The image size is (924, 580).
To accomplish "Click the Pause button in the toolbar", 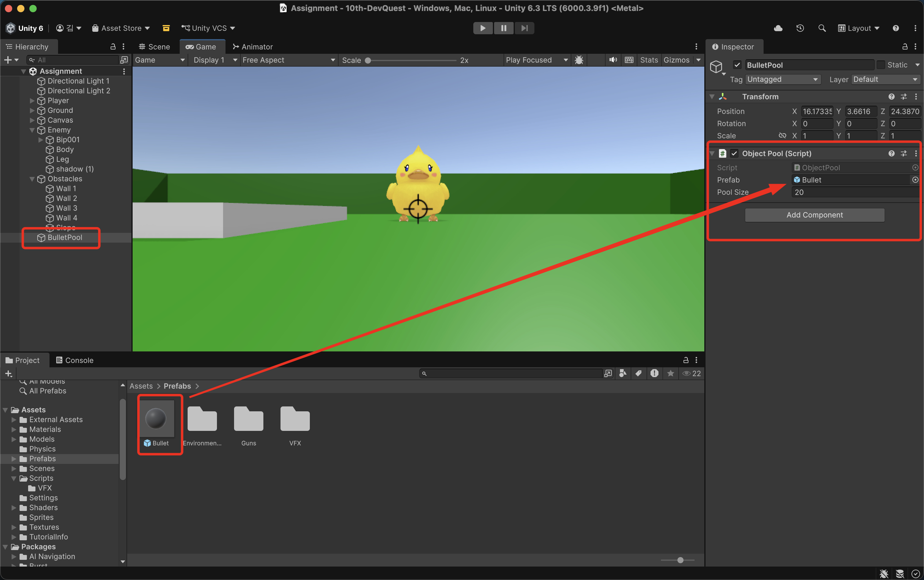I will [504, 28].
